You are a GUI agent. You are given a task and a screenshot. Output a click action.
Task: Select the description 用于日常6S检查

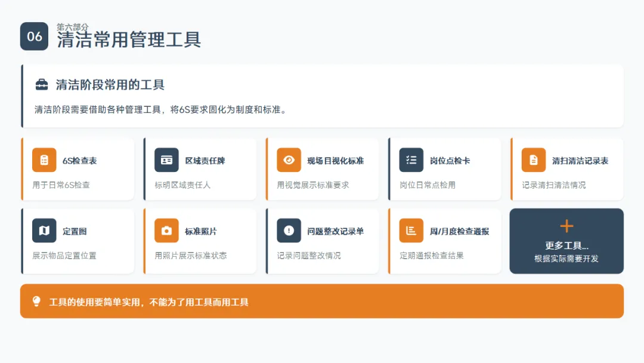click(61, 185)
